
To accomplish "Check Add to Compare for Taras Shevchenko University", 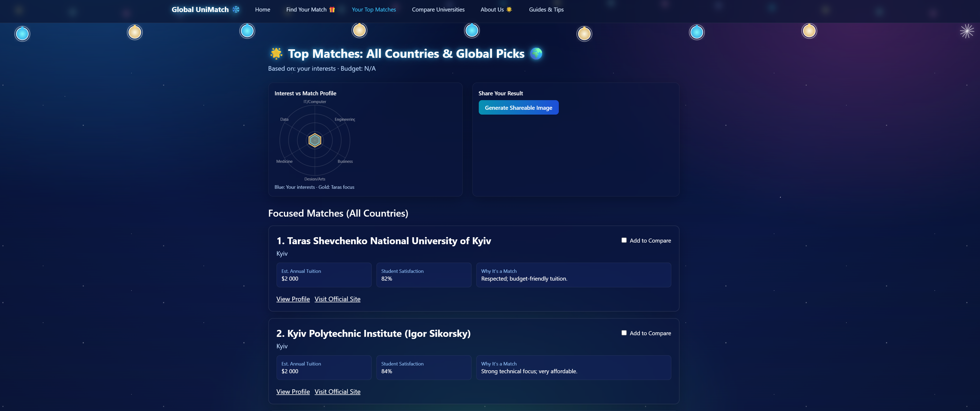I will click(x=624, y=240).
